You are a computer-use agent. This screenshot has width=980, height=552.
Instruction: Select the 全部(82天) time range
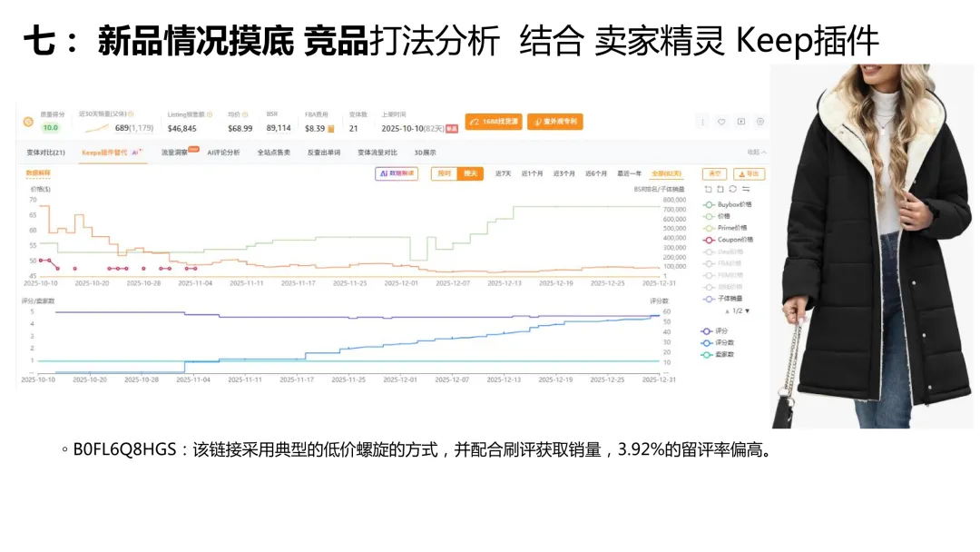click(666, 173)
